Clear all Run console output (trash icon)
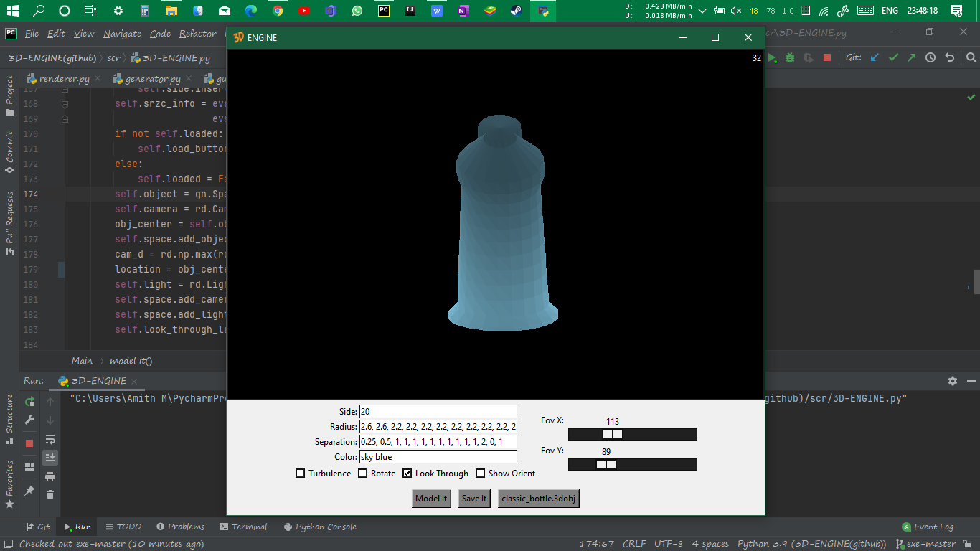The width and height of the screenshot is (980, 551). (50, 494)
